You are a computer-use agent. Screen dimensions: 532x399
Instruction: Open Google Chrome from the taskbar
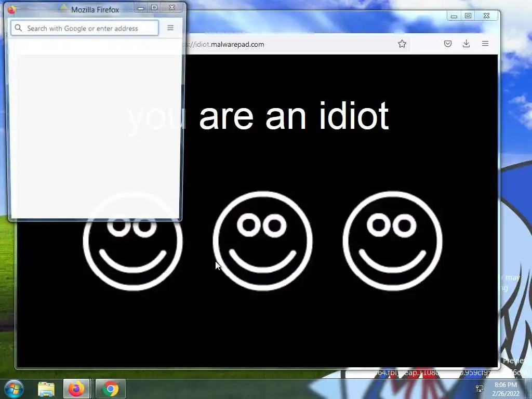(111, 389)
